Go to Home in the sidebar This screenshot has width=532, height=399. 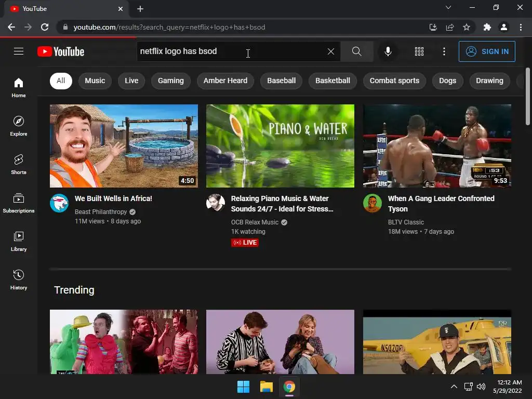[x=19, y=87]
